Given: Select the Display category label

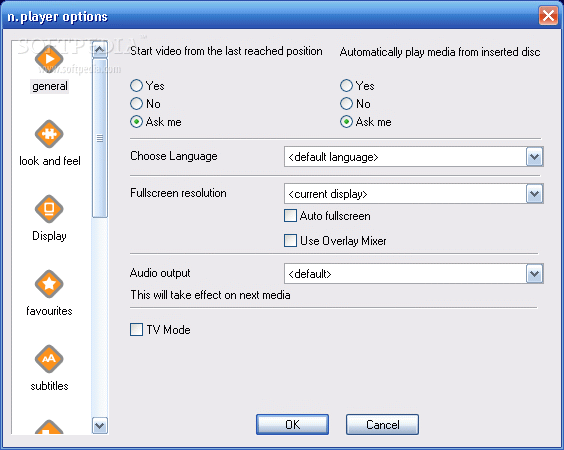Looking at the screenshot, I should pos(49,236).
